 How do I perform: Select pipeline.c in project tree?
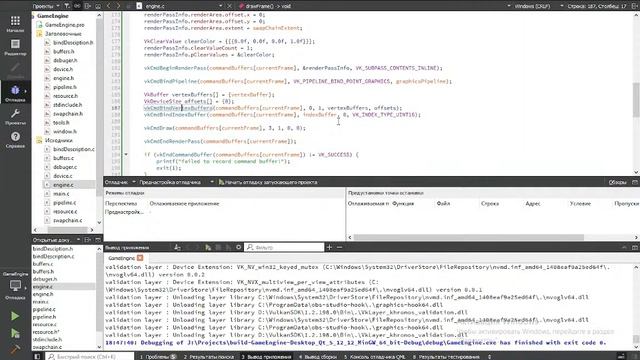(64, 203)
